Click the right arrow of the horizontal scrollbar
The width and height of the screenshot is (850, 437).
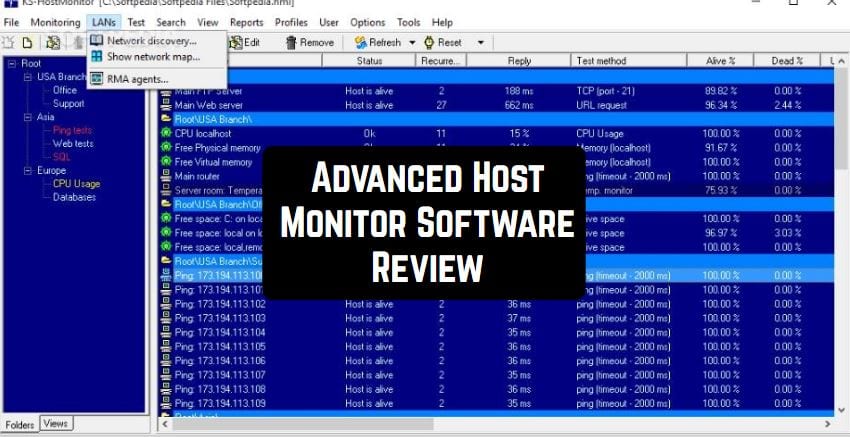[828, 423]
